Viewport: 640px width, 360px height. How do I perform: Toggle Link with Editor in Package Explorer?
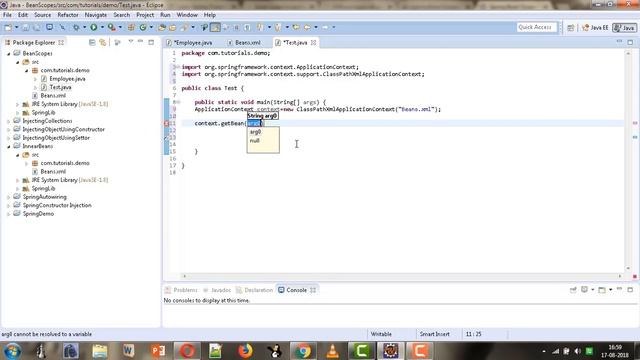tap(102, 42)
